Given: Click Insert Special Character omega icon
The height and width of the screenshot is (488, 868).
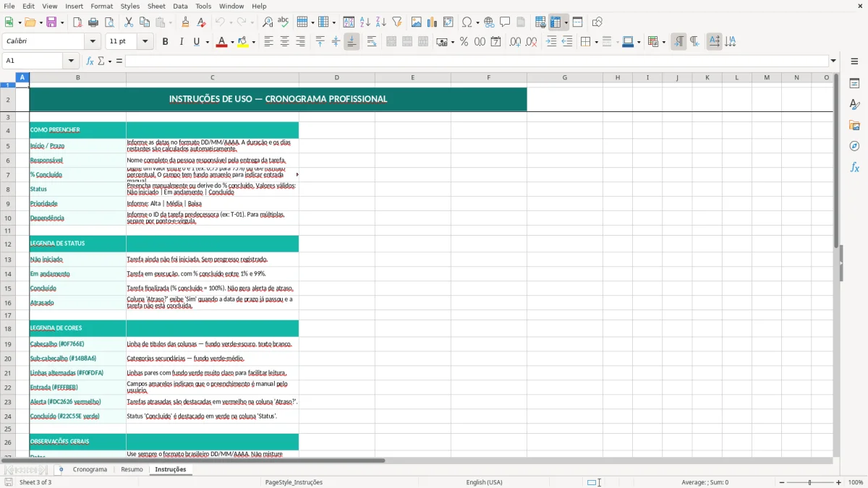Looking at the screenshot, I should pos(467,22).
